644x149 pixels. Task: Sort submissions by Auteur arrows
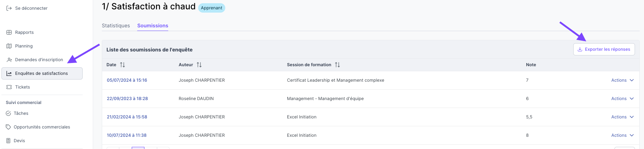pos(199,65)
